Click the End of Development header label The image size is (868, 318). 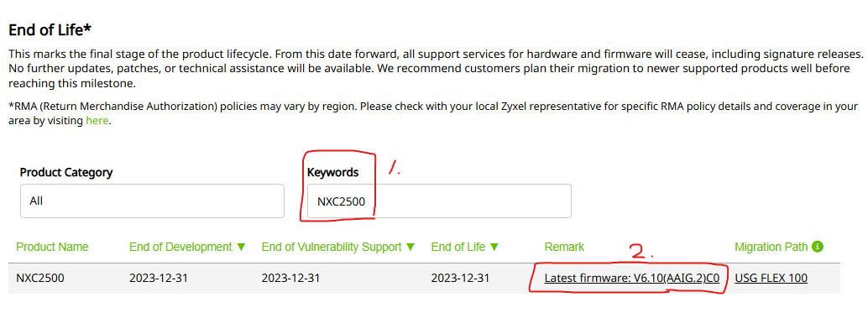(180, 247)
